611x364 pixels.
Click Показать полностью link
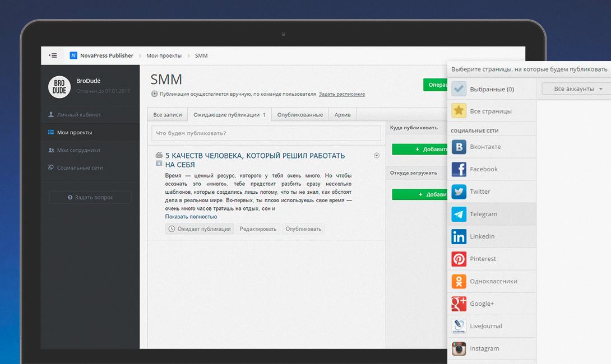point(191,217)
